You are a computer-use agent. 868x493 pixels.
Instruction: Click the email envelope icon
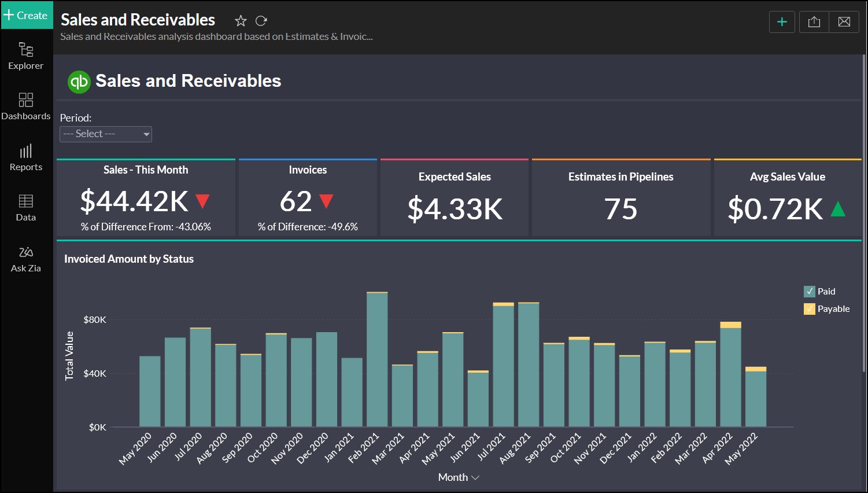click(x=844, y=22)
